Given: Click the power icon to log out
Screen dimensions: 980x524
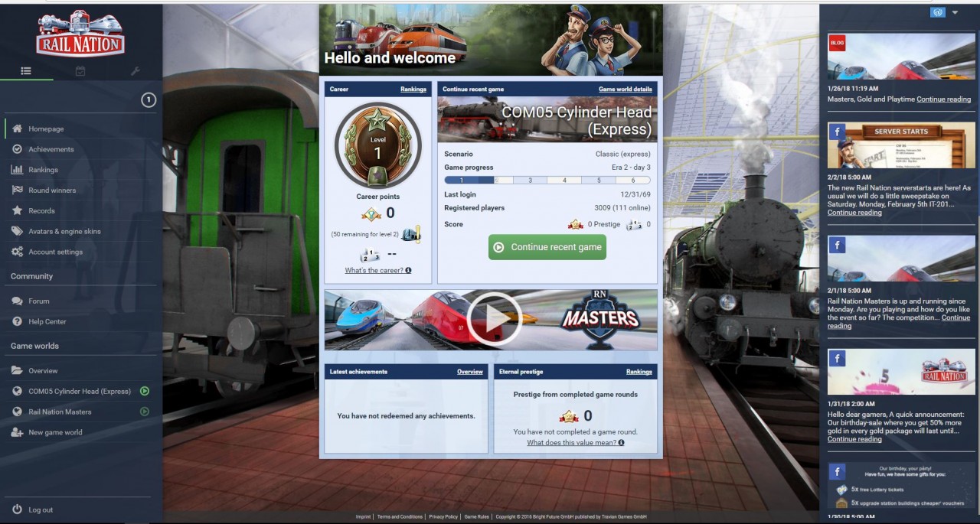Looking at the screenshot, I should point(17,509).
